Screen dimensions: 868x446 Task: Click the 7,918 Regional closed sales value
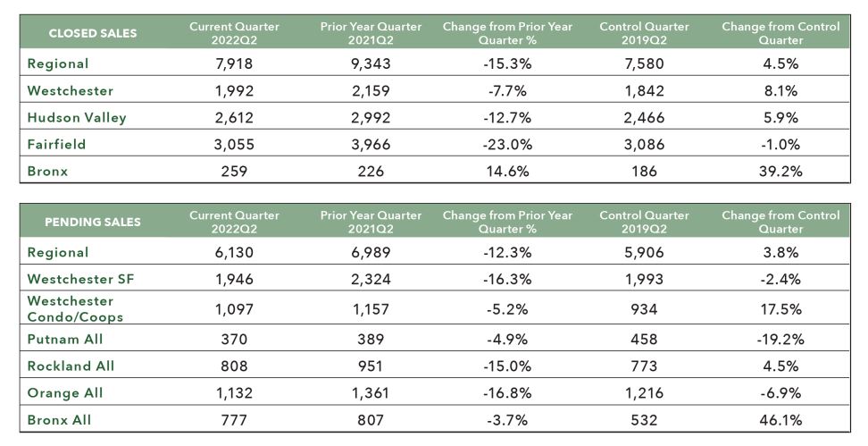(234, 64)
